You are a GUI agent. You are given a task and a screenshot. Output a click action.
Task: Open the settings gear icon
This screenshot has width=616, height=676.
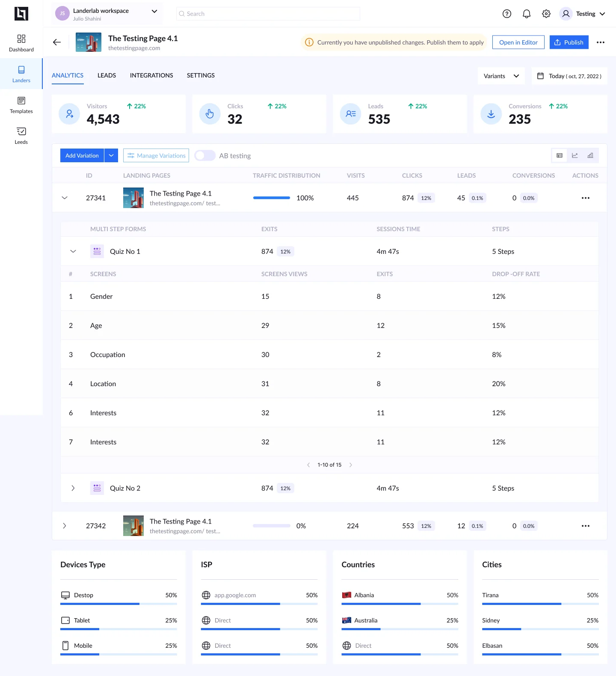(546, 14)
